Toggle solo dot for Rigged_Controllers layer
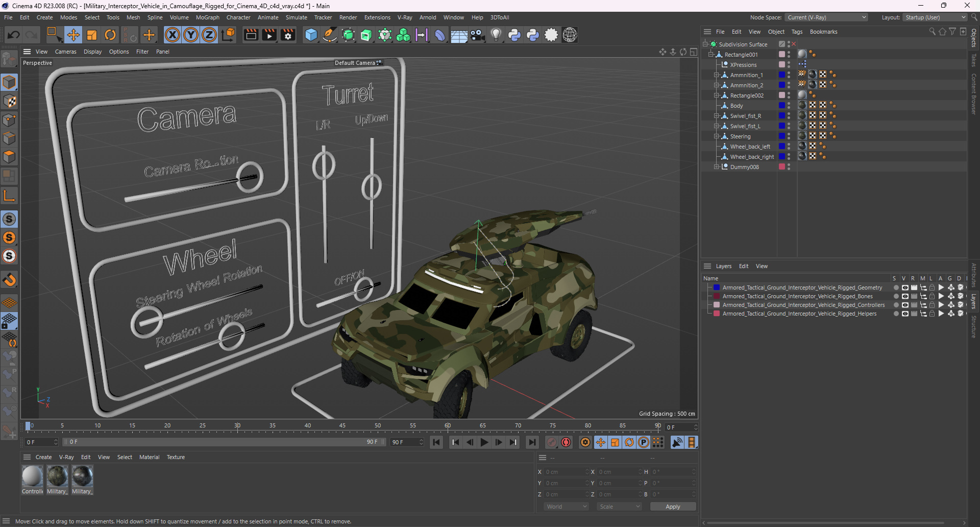Image resolution: width=980 pixels, height=527 pixels. point(896,305)
